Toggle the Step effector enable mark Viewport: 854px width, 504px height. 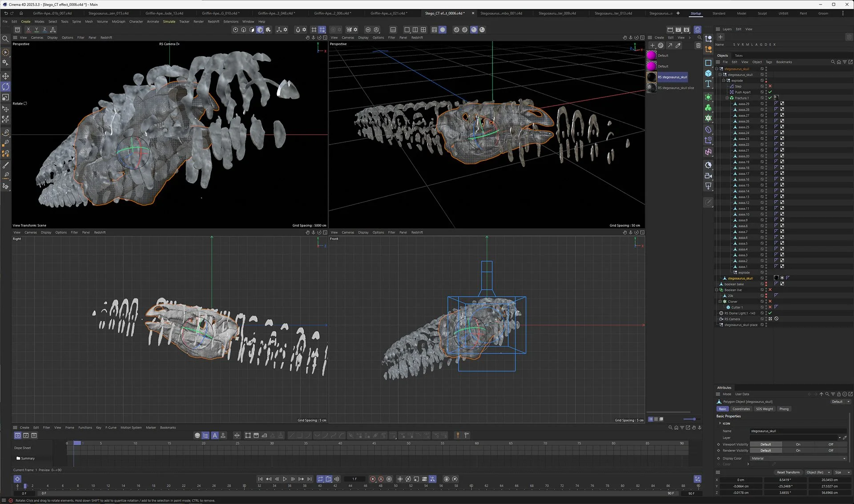pyautogui.click(x=770, y=86)
